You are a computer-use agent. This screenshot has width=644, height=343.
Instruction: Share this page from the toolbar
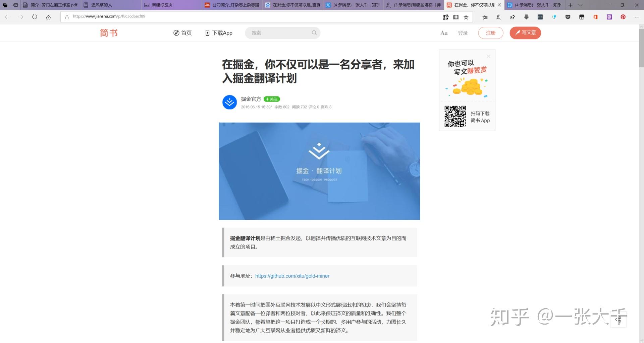[512, 17]
